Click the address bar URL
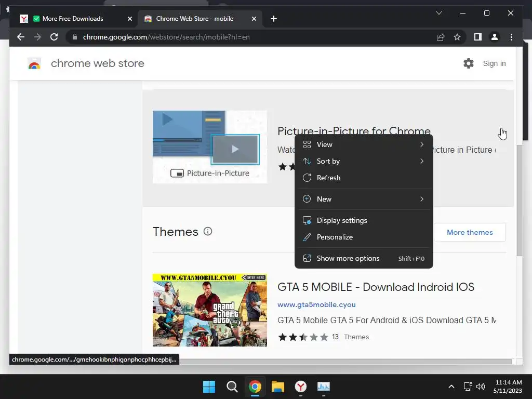The width and height of the screenshot is (532, 399). coord(166,37)
